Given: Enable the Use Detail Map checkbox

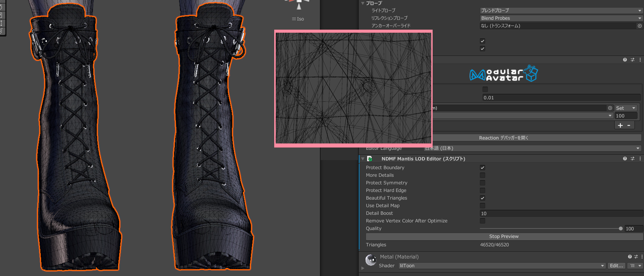Looking at the screenshot, I should (x=483, y=206).
